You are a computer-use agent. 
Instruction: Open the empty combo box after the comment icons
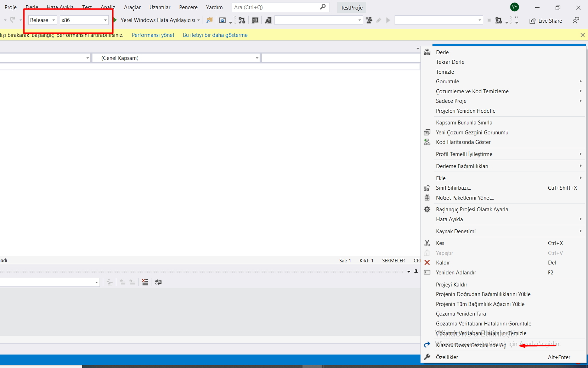point(319,20)
